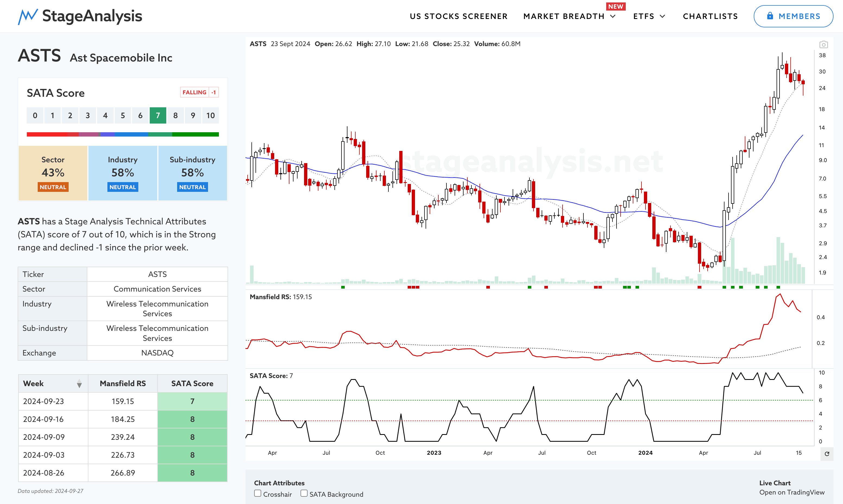The height and width of the screenshot is (504, 843).
Task: Click the Volume: 60.8M readout
Action: pos(497,44)
